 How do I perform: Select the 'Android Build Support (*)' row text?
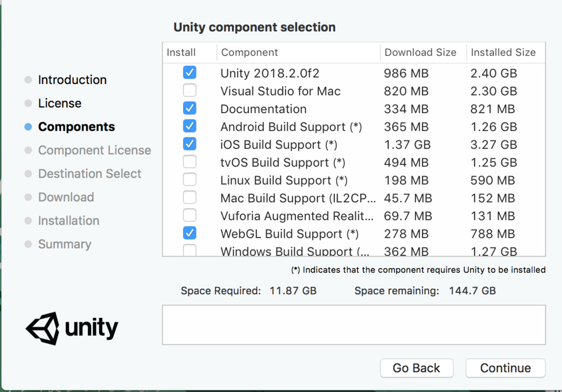click(291, 127)
